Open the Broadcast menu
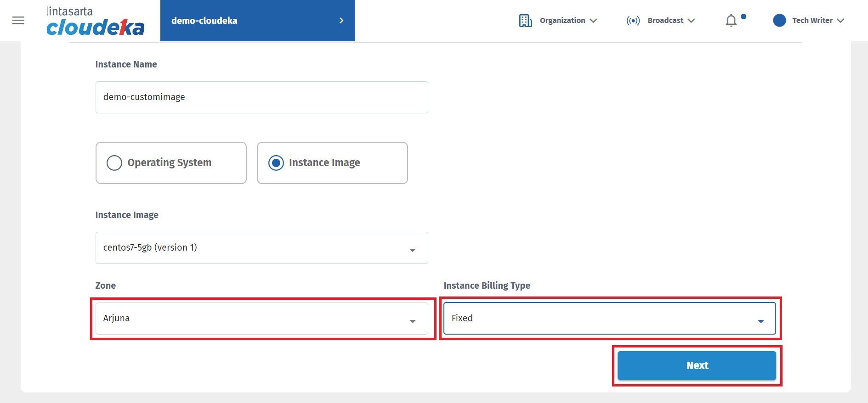The width and height of the screenshot is (868, 403). click(665, 21)
